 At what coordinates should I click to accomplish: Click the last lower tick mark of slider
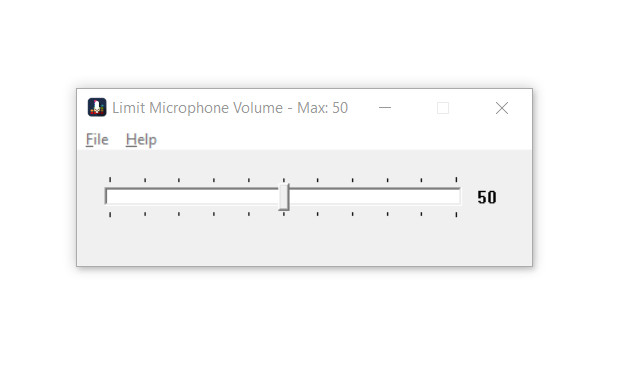tap(456, 215)
